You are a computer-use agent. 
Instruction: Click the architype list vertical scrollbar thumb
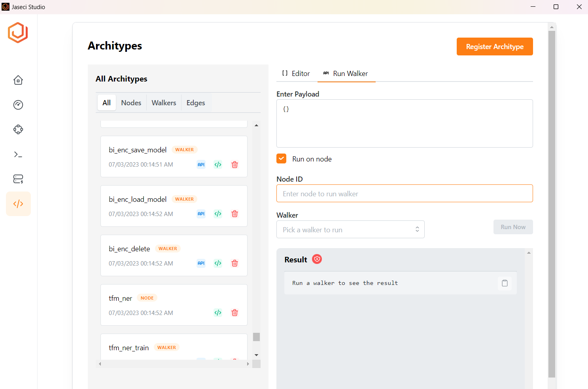(x=256, y=337)
